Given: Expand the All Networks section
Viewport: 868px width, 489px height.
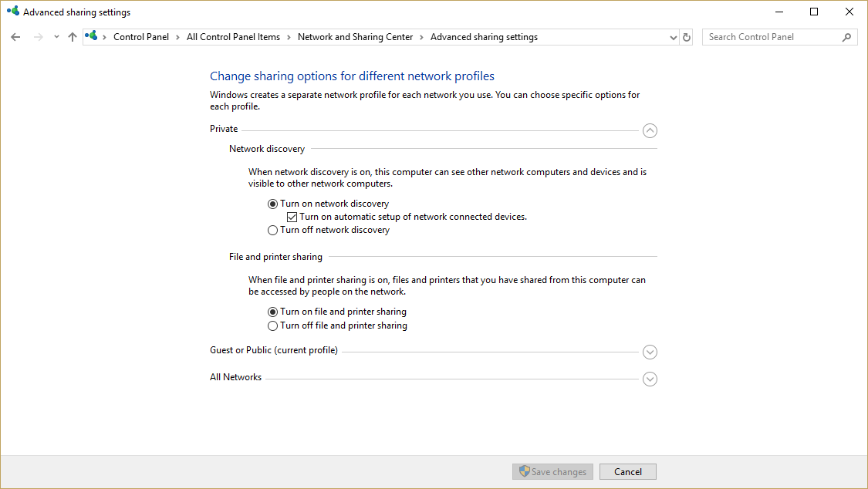Looking at the screenshot, I should [x=650, y=379].
